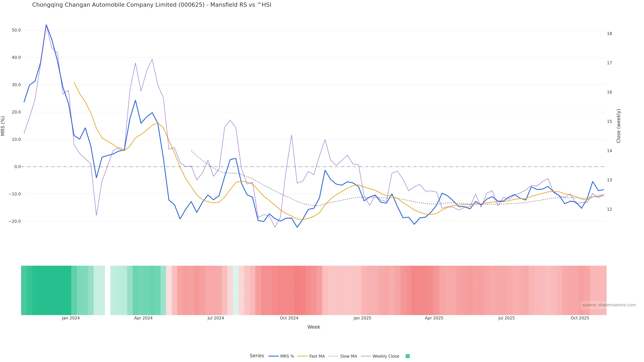This screenshot has height=362, width=644.
Task: Click the chart title text
Action: (x=151, y=5)
